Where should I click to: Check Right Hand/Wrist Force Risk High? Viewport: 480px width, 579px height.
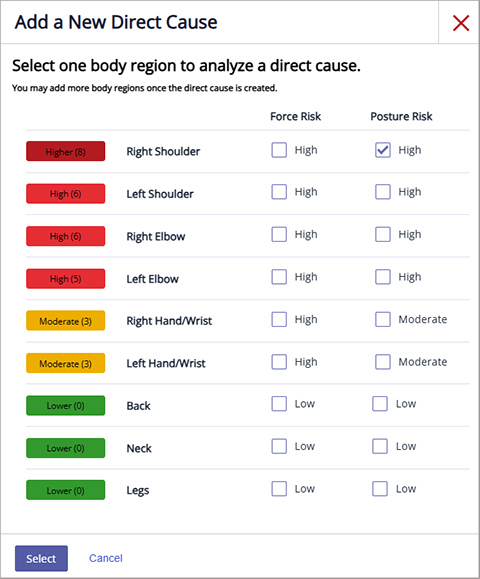(x=279, y=319)
